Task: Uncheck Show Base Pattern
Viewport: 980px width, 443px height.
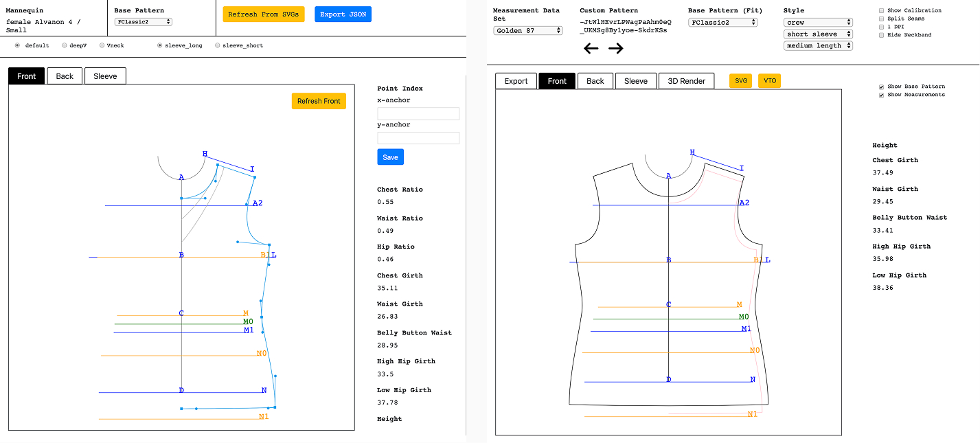Action: tap(882, 87)
